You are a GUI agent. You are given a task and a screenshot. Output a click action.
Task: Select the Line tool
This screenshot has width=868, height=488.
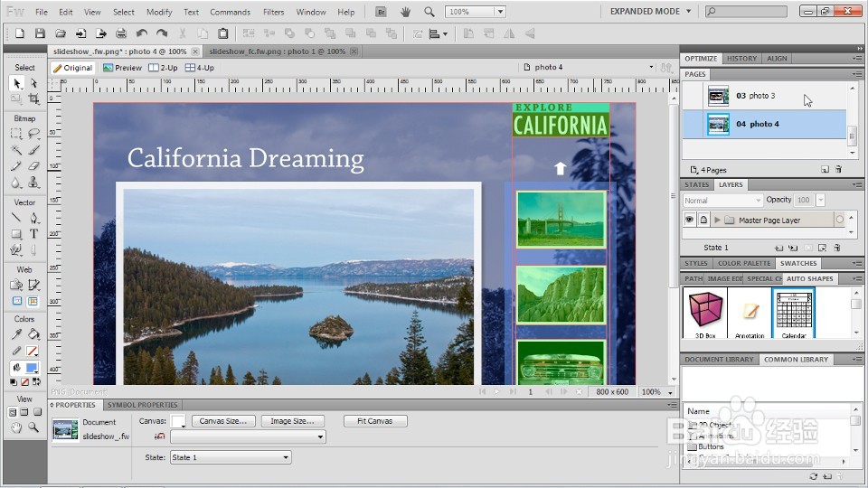click(x=16, y=218)
